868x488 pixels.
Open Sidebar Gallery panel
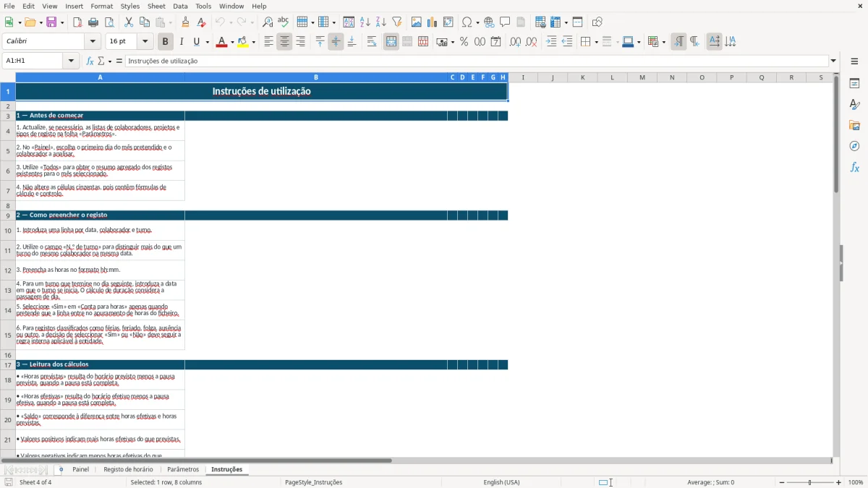tap(854, 125)
